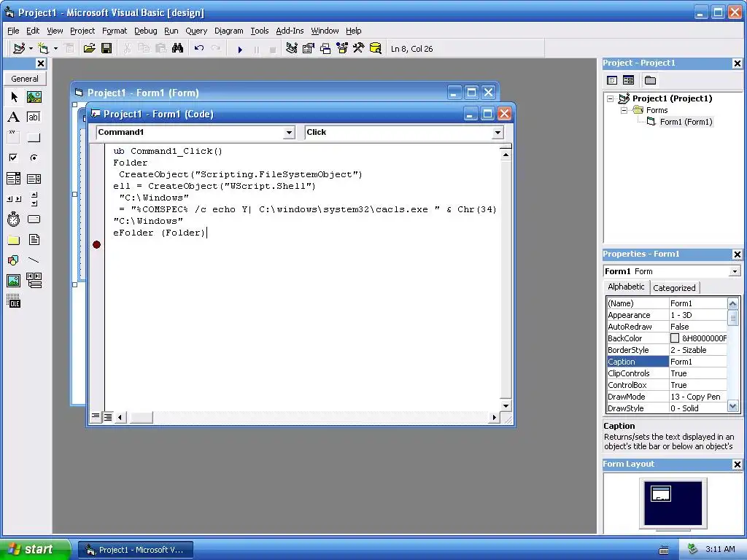Open the Object Browser toolbar icon

[x=342, y=49]
